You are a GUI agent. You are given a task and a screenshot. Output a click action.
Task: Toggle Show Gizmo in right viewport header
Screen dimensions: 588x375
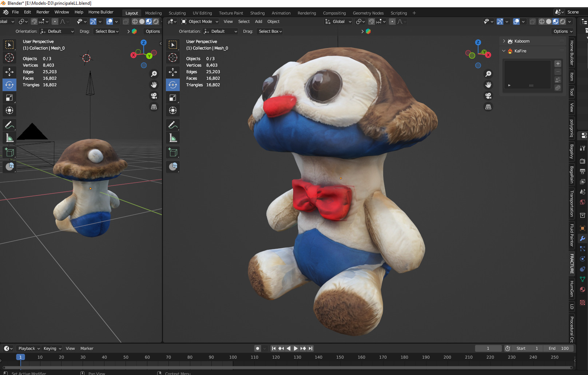500,21
